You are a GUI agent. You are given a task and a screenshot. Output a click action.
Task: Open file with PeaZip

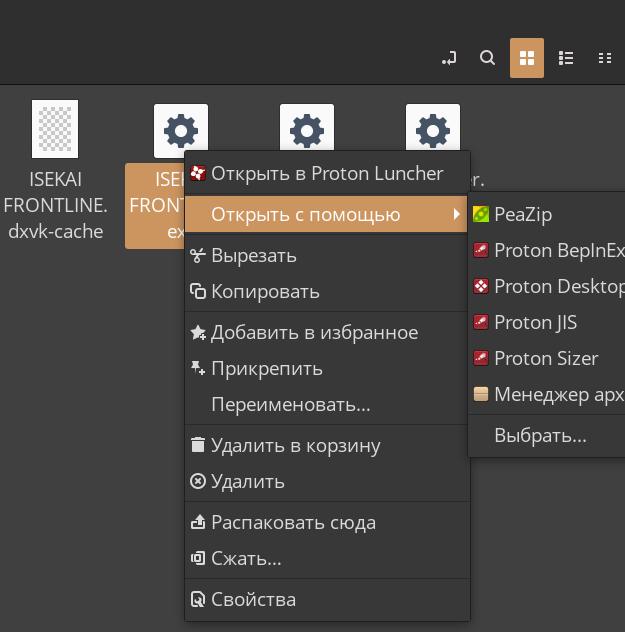pos(522,214)
